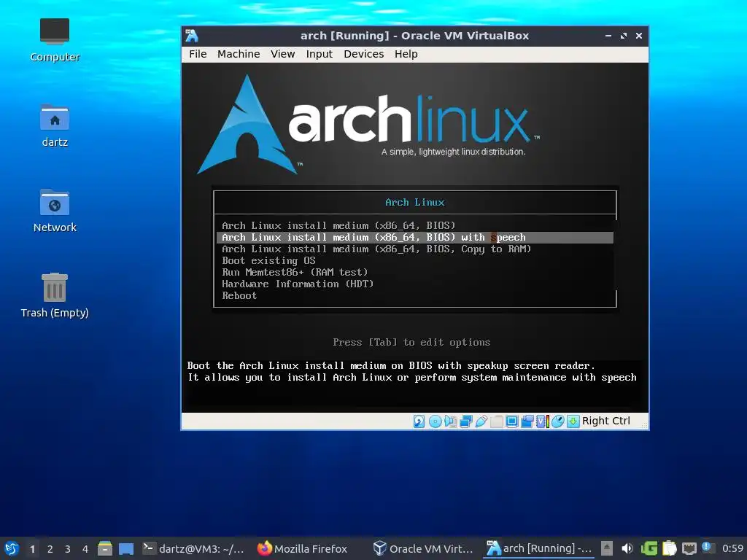The image size is (747, 560).
Task: Open the clipboard manager tray icon
Action: [670, 548]
